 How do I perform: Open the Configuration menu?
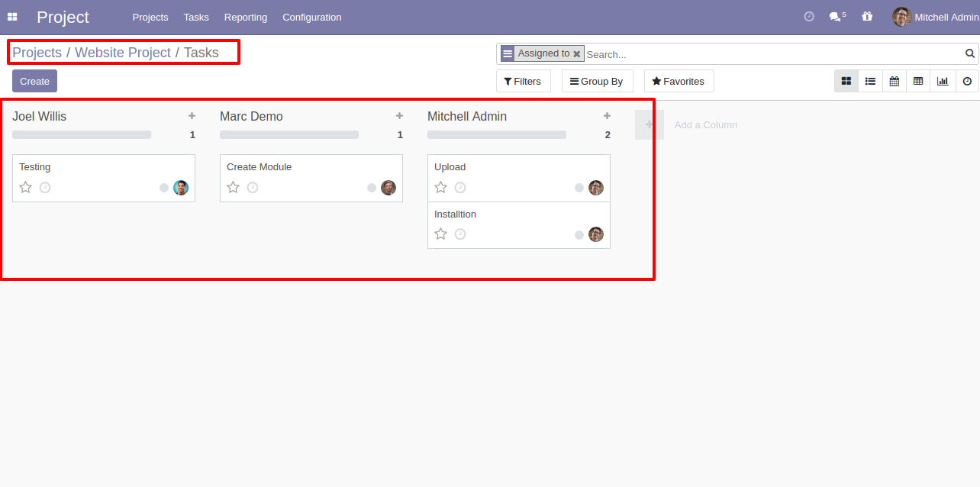click(312, 17)
